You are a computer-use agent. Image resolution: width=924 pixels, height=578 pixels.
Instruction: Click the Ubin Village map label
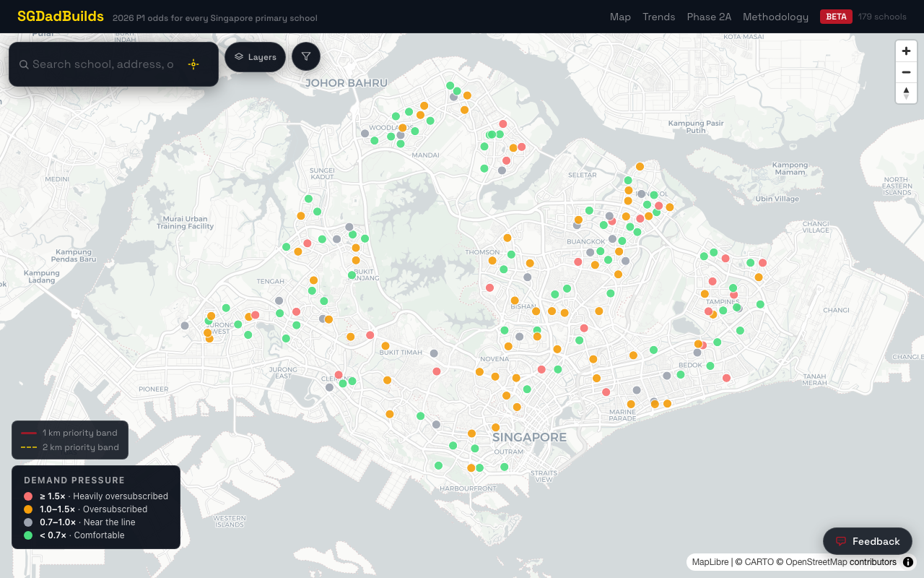click(777, 199)
